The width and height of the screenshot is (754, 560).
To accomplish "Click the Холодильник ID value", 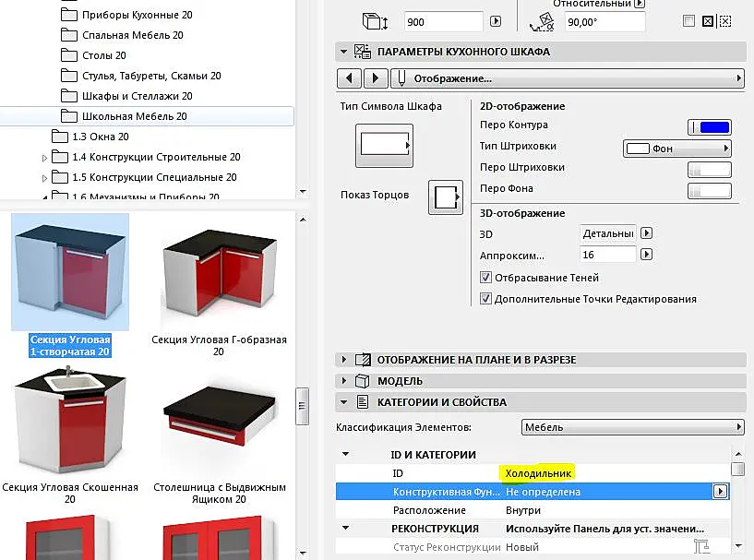I will pos(538,473).
